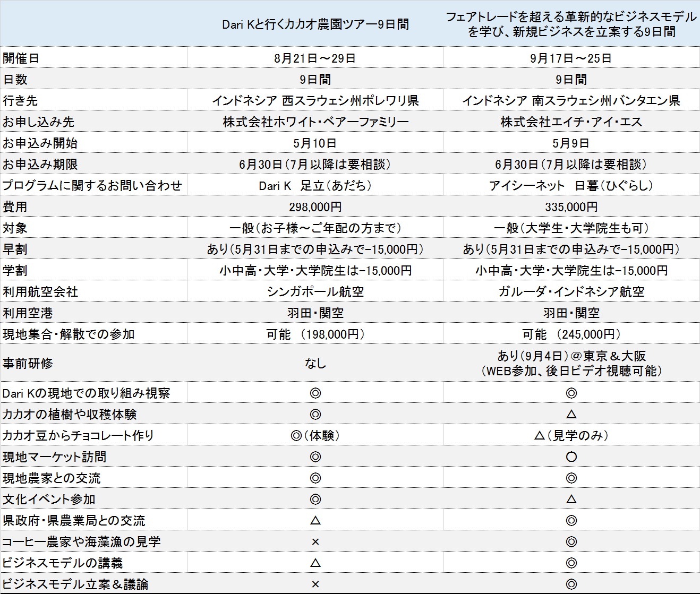Select row label 'お申込み期限'
The width and height of the screenshot is (700, 594).
click(x=40, y=165)
